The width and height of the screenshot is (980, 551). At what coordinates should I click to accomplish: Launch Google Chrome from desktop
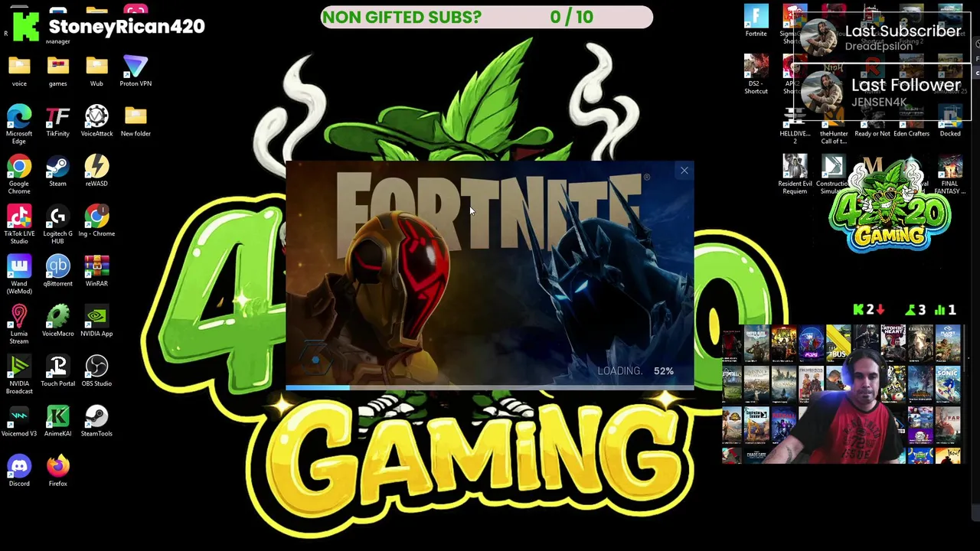click(19, 174)
